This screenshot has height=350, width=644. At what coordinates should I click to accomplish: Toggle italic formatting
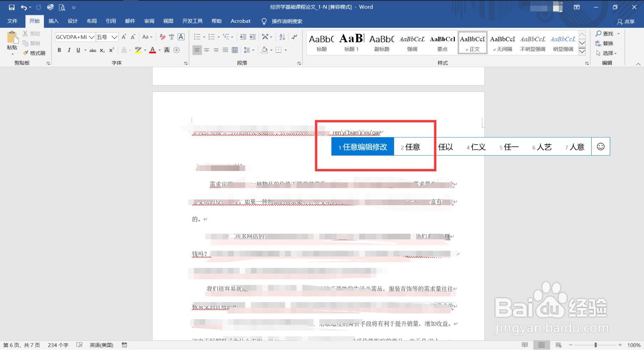coord(69,50)
